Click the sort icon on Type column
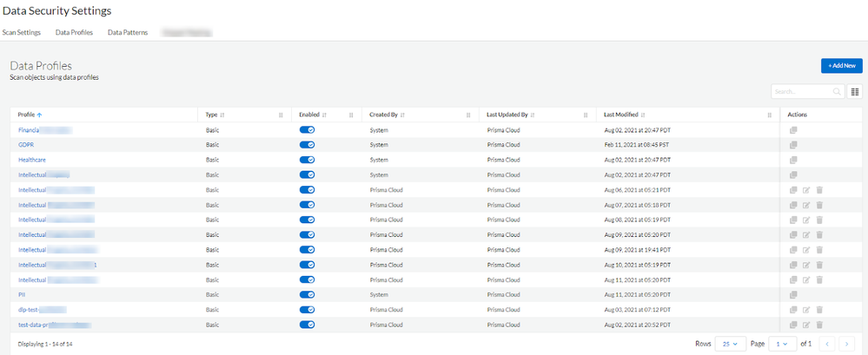 coord(223,115)
